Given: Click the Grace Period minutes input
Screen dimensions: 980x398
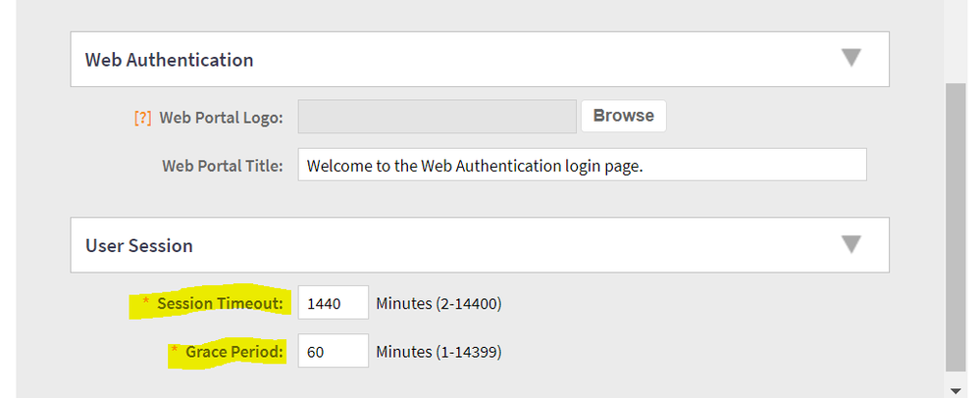Looking at the screenshot, I should coord(333,351).
